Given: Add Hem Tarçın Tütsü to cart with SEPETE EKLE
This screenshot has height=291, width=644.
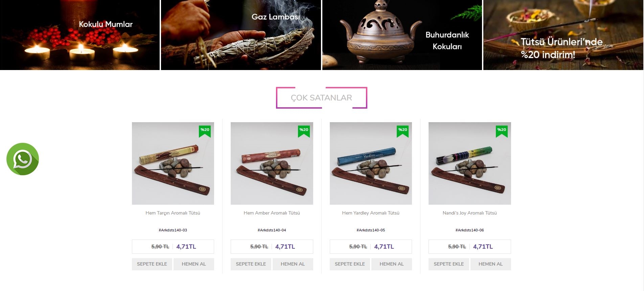Looking at the screenshot, I should pos(152,264).
